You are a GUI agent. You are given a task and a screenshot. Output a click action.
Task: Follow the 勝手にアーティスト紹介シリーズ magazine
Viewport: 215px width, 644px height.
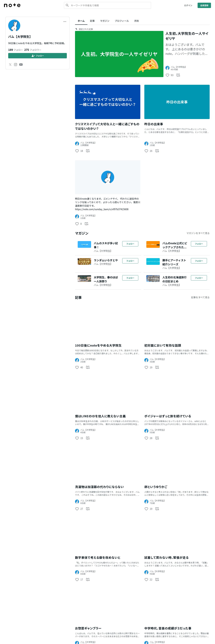point(199,261)
